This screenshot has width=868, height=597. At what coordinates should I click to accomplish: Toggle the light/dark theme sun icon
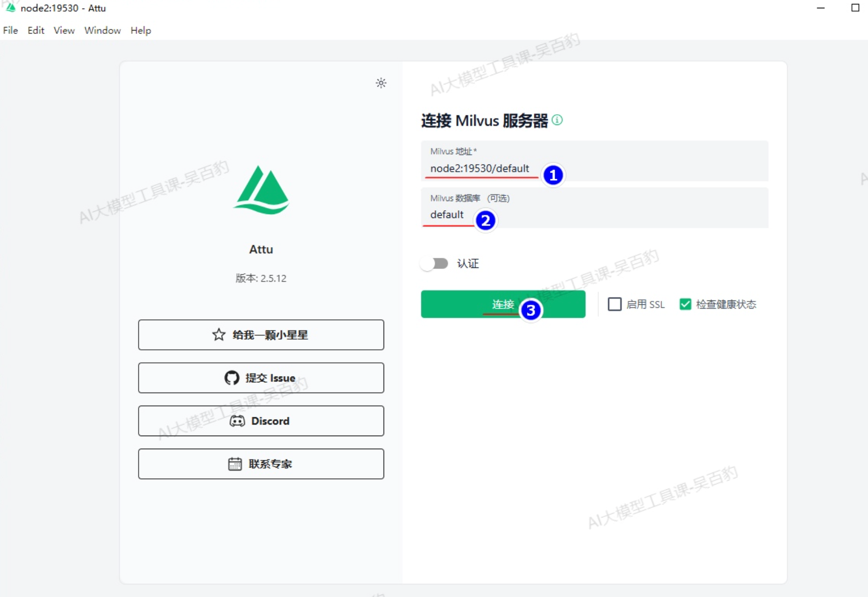click(x=381, y=83)
